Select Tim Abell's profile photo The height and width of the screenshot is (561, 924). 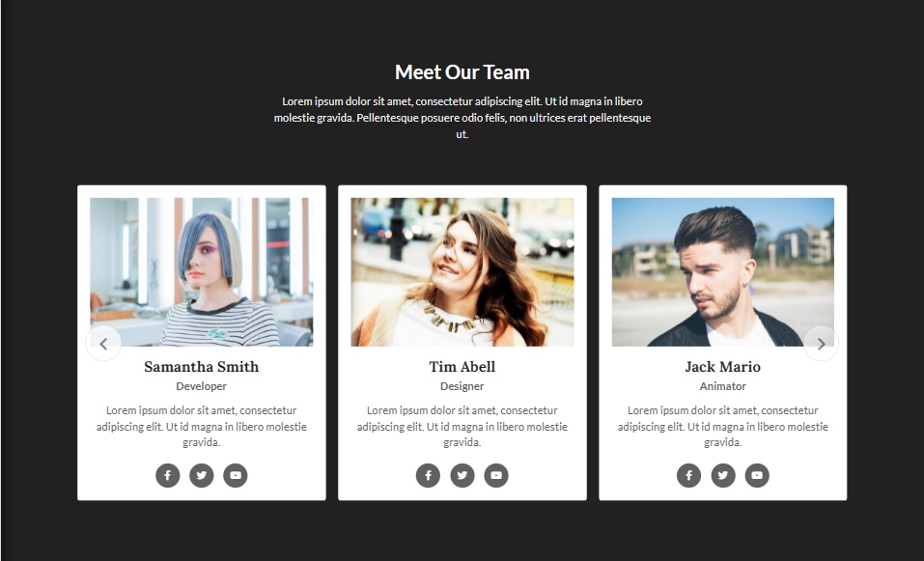[x=462, y=271]
